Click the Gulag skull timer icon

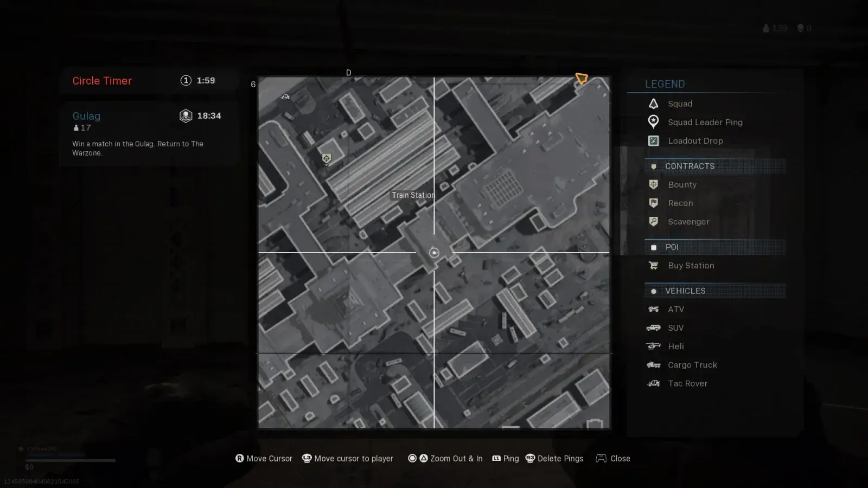pos(186,116)
